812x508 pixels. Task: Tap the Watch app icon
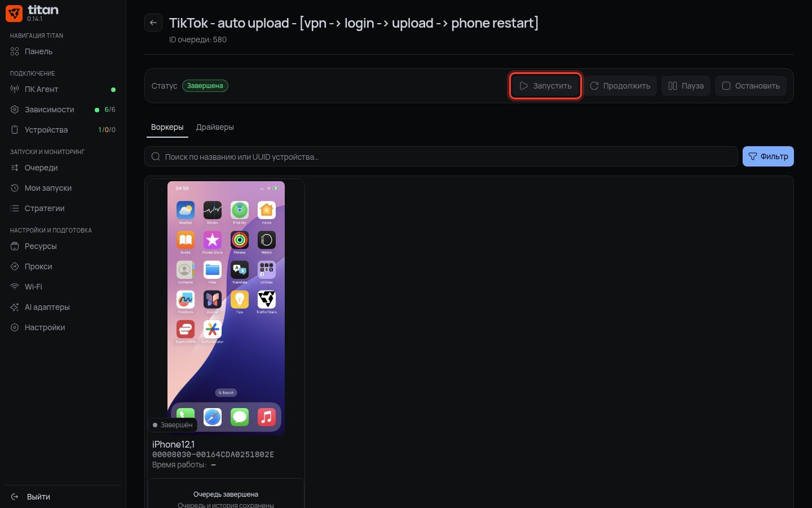[x=267, y=240]
